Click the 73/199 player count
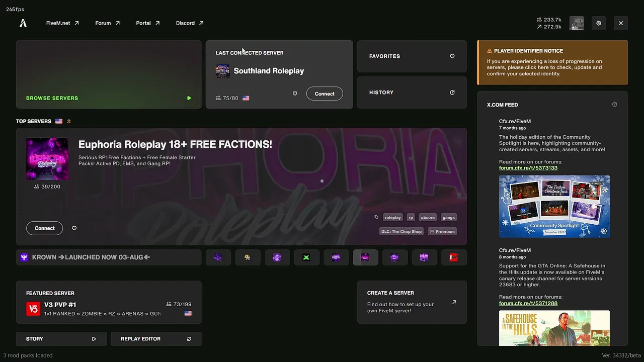The image size is (644, 362). [179, 304]
